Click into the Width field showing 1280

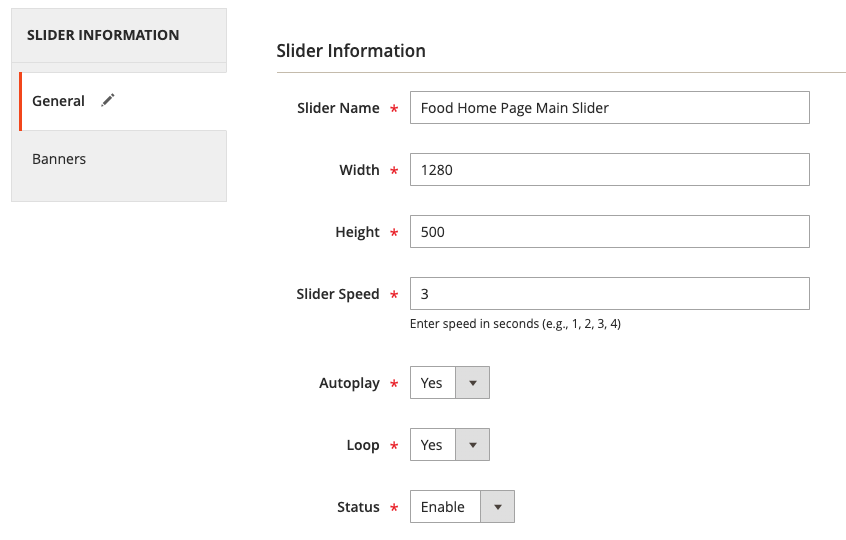610,170
